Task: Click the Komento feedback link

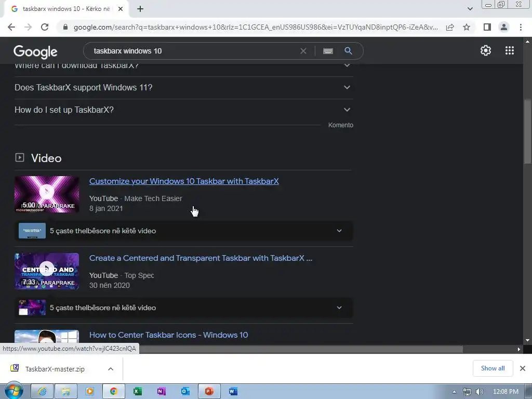Action: tap(341, 125)
